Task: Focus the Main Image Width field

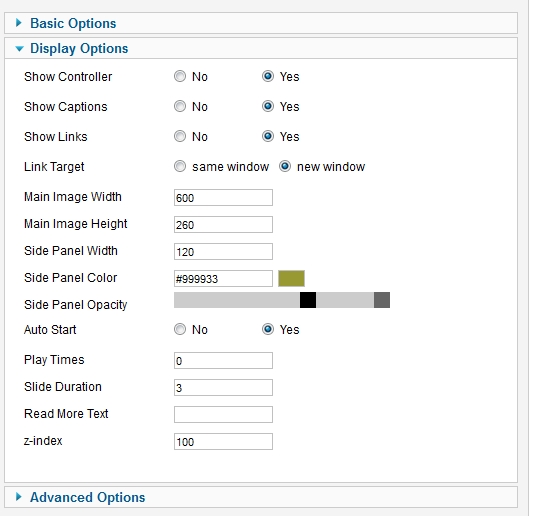Action: pos(223,198)
